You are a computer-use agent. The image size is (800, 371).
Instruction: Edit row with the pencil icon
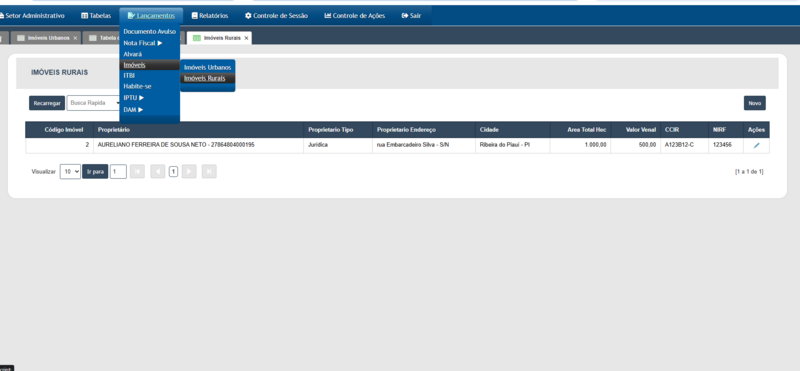pos(756,145)
